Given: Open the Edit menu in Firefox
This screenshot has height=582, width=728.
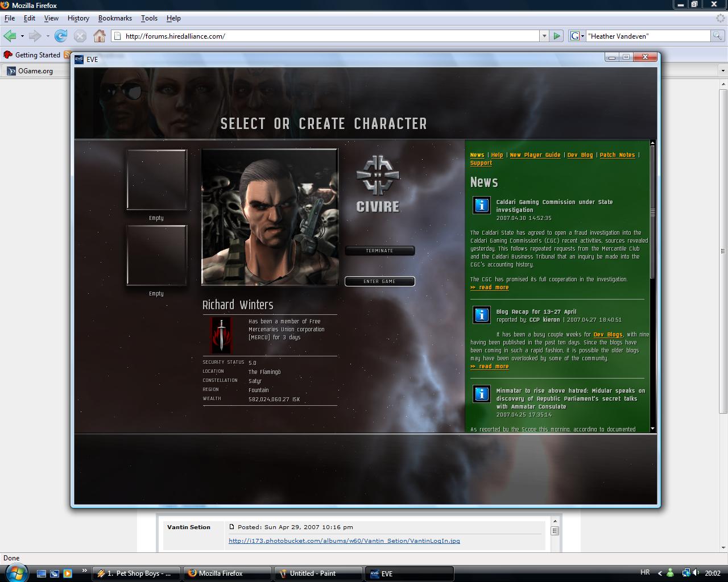Looking at the screenshot, I should point(30,18).
